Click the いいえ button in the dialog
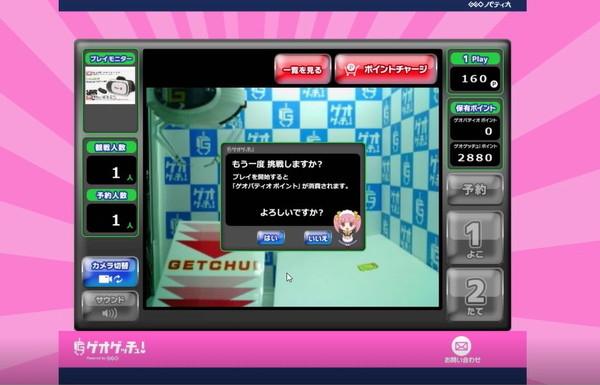This screenshot has height=385, width=600. (x=318, y=238)
